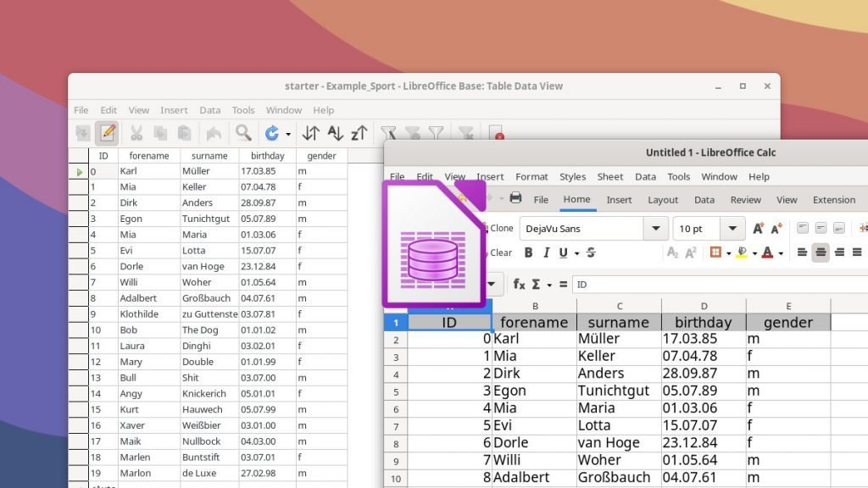Click the birthday column header in Base
This screenshot has height=488, width=868.
267,156
